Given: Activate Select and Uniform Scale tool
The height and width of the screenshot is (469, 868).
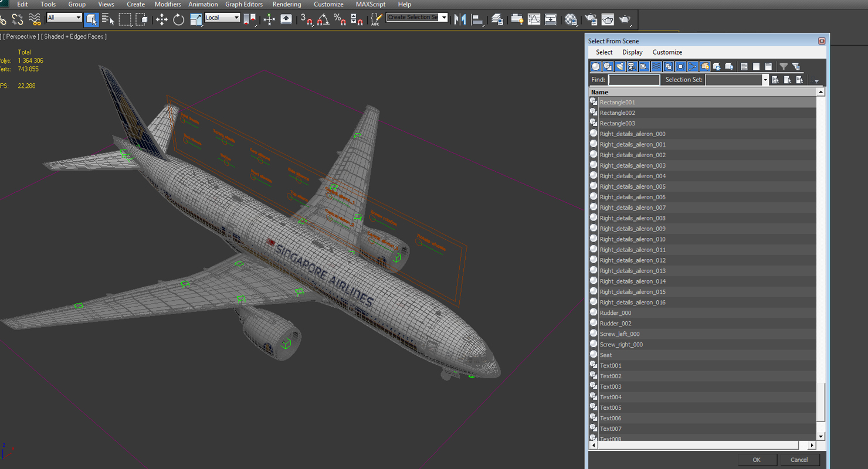Looking at the screenshot, I should 196,19.
